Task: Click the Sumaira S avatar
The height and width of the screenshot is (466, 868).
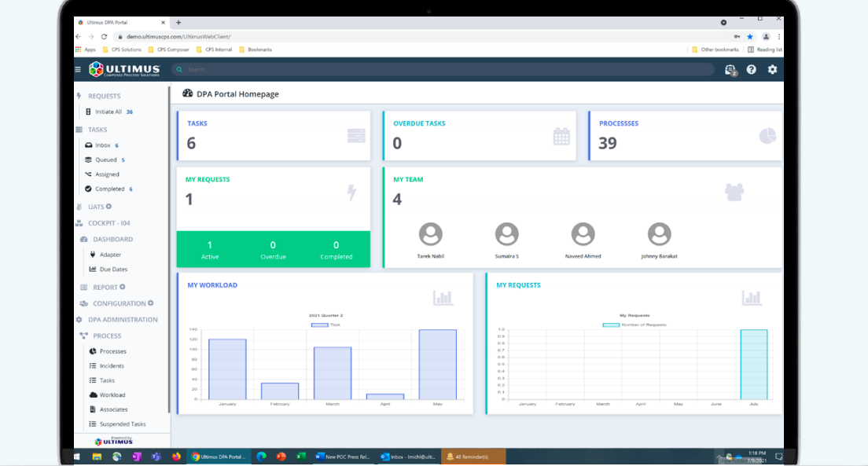Action: pyautogui.click(x=506, y=234)
